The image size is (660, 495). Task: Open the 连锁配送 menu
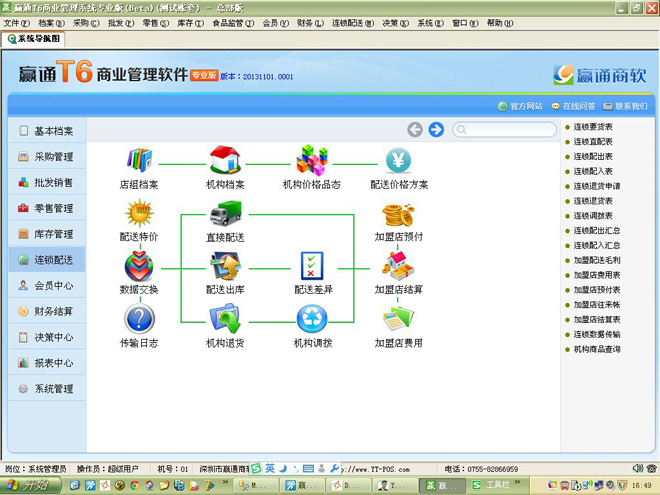[x=353, y=23]
